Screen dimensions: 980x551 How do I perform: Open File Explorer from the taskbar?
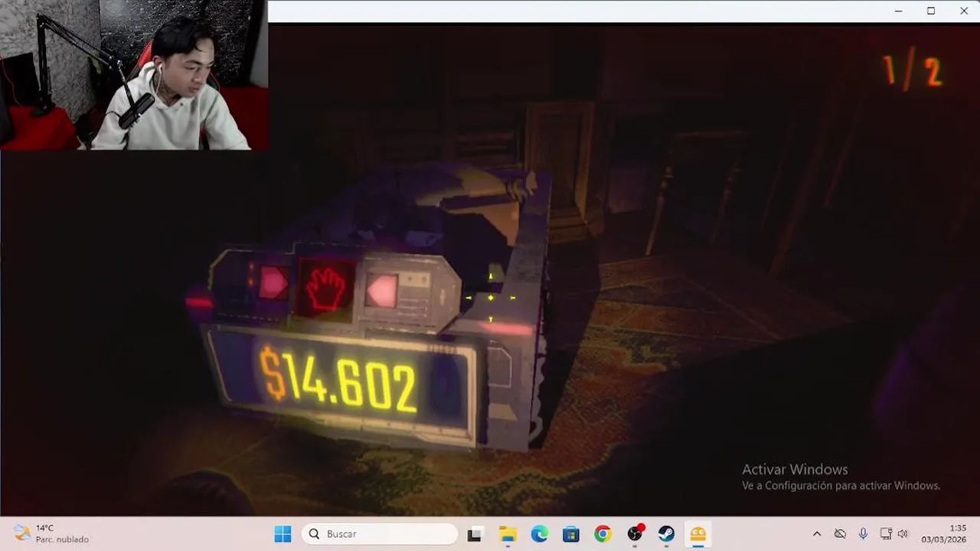(x=508, y=534)
